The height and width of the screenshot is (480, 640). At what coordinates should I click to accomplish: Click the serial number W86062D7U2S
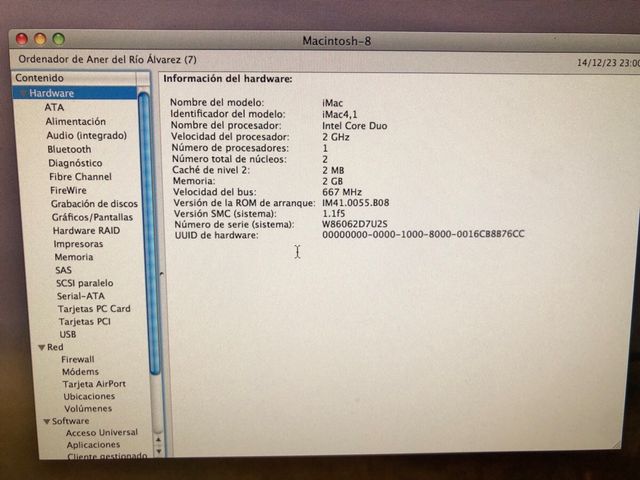pyautogui.click(x=355, y=224)
